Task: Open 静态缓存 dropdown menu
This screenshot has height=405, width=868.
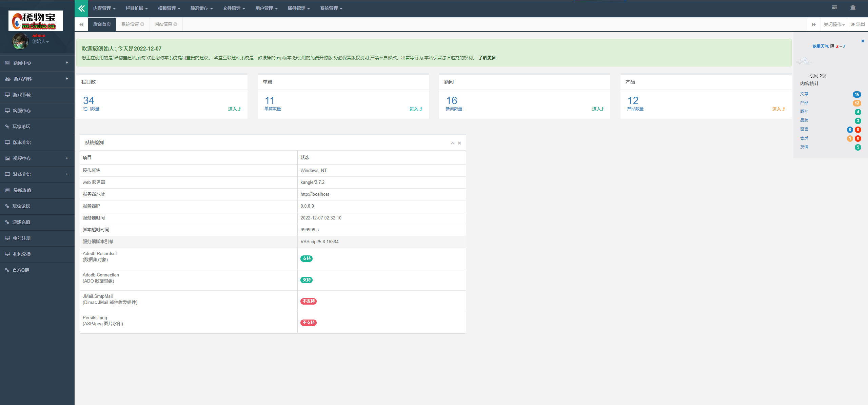Action: (202, 8)
